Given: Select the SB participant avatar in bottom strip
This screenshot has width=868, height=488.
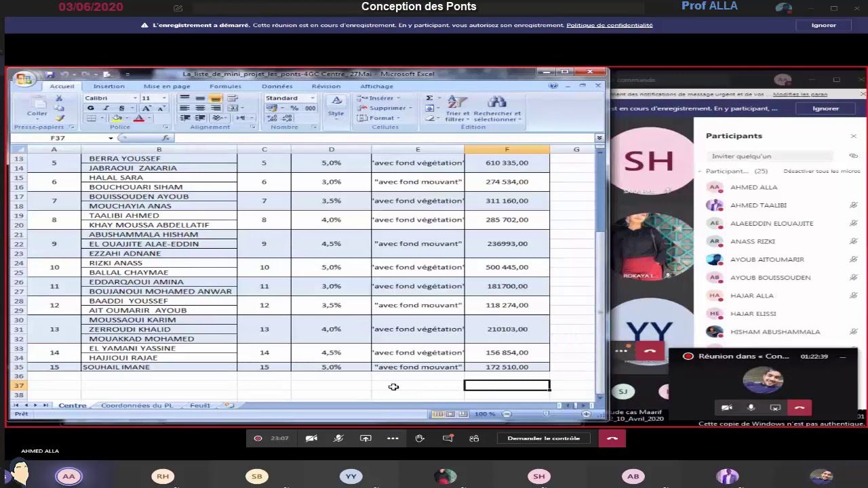Looking at the screenshot, I should coord(257,476).
